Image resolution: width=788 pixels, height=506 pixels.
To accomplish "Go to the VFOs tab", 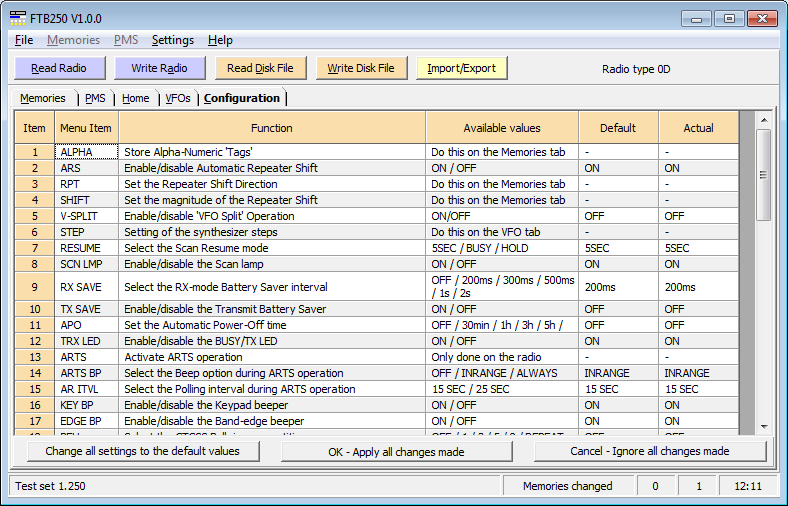I will [x=178, y=98].
